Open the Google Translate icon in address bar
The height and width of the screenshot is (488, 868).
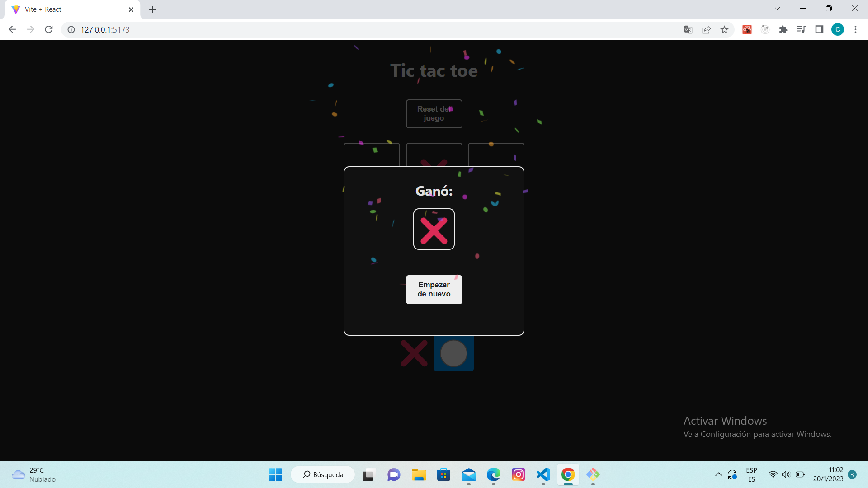coord(688,29)
